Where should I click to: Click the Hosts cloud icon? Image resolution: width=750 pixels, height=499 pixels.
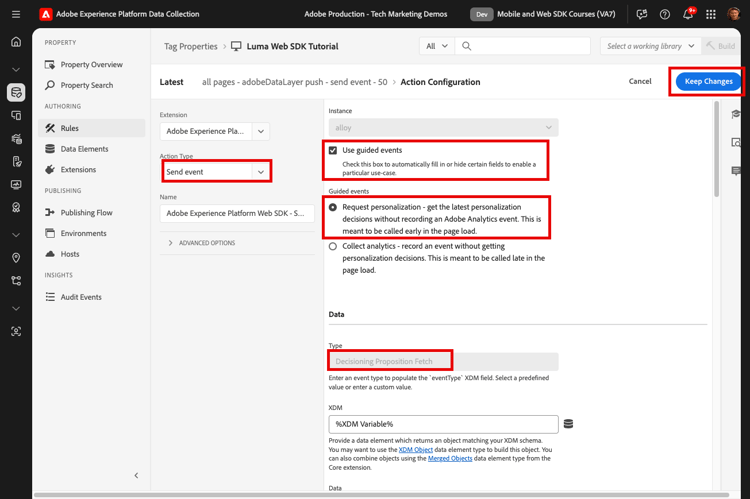tap(50, 254)
